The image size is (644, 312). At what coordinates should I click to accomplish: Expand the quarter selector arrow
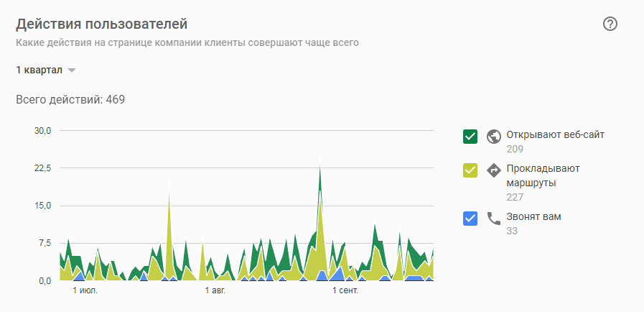click(72, 70)
